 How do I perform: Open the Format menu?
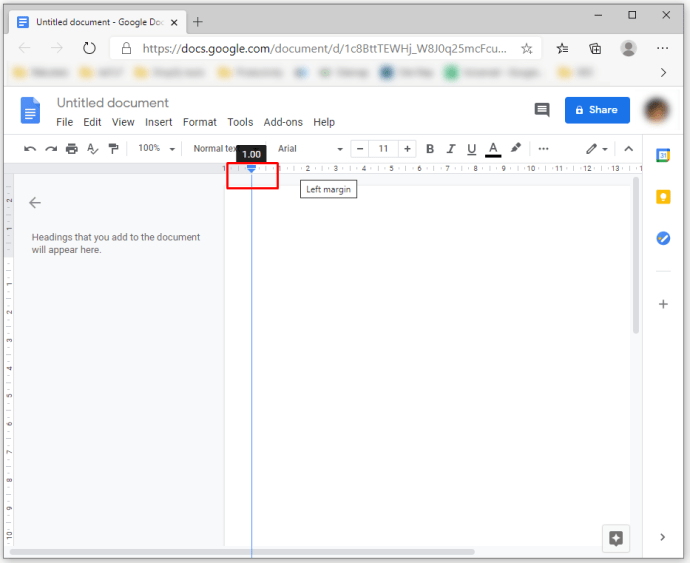[x=199, y=122]
